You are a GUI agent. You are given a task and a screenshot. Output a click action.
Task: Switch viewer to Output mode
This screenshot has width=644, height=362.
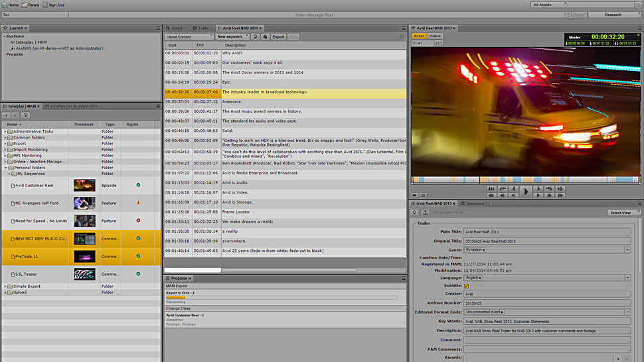tap(435, 36)
